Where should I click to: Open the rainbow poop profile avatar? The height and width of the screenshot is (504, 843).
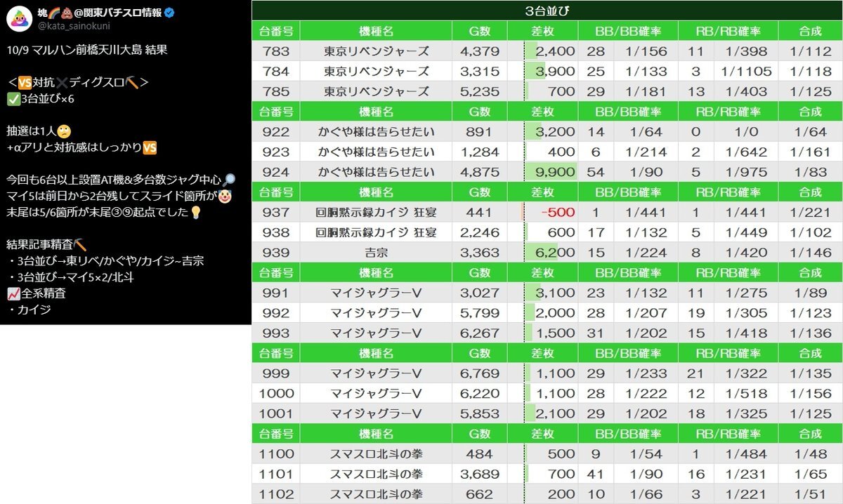[20, 20]
